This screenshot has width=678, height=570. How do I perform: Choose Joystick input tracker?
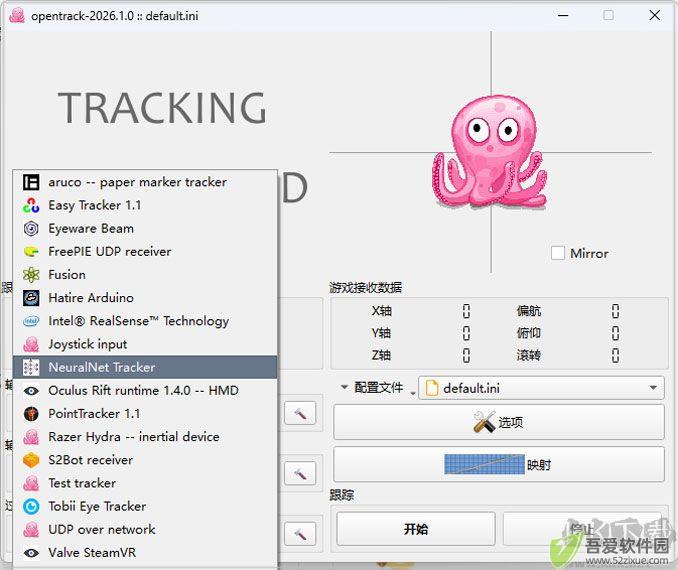pyautogui.click(x=145, y=344)
